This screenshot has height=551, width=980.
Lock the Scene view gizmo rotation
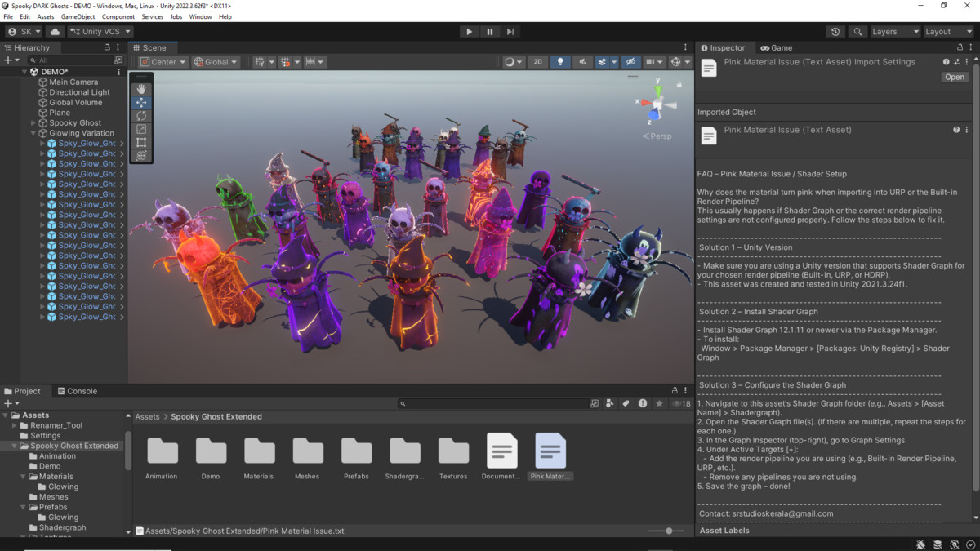[x=679, y=84]
